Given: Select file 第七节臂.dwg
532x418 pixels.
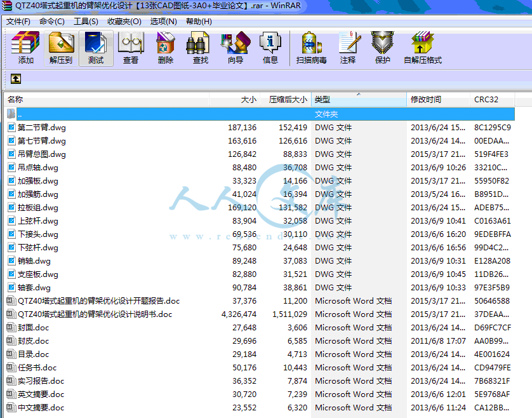Looking at the screenshot, I should point(42,141).
